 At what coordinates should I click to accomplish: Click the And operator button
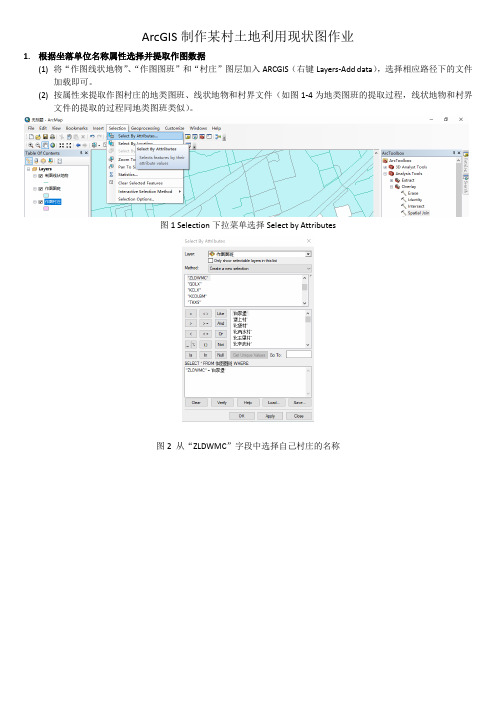pyautogui.click(x=221, y=323)
